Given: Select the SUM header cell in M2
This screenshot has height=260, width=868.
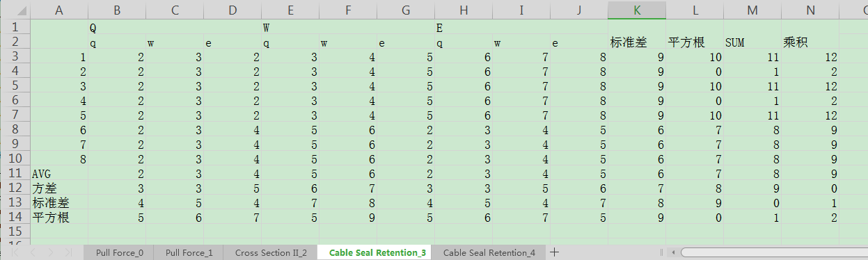Looking at the screenshot, I should click(752, 42).
